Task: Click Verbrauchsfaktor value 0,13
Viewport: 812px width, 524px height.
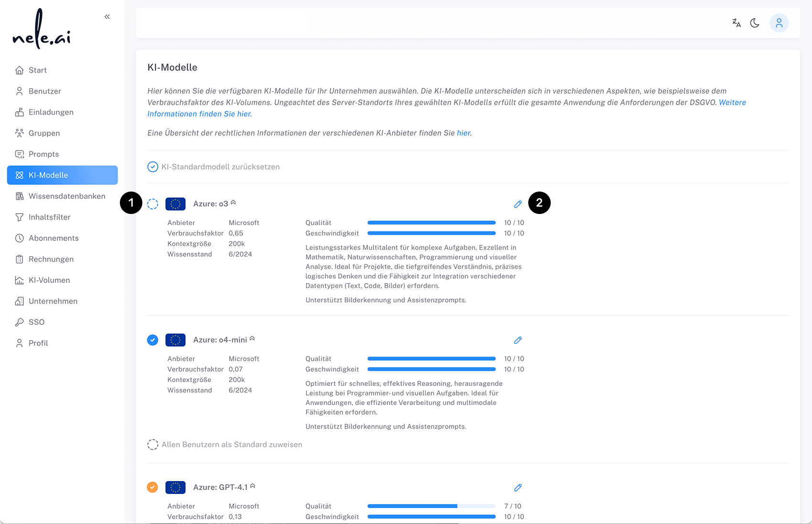Action: (x=235, y=517)
